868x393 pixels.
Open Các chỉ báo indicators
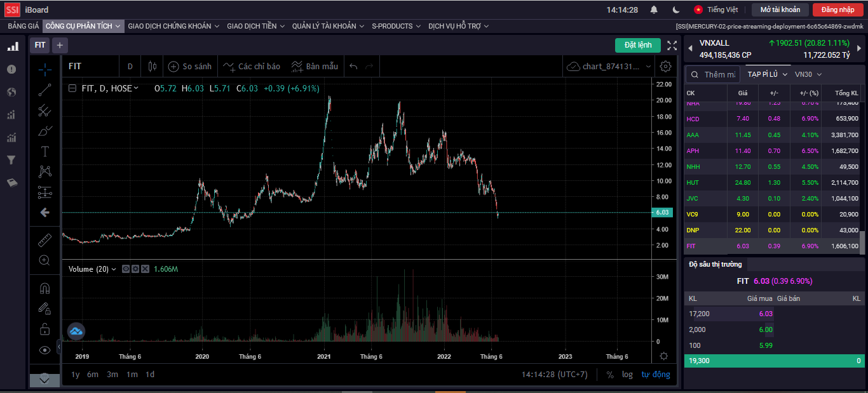(x=252, y=66)
